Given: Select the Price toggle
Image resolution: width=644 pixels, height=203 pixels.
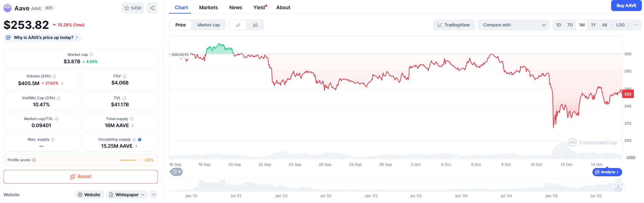Looking at the screenshot, I should [180, 25].
